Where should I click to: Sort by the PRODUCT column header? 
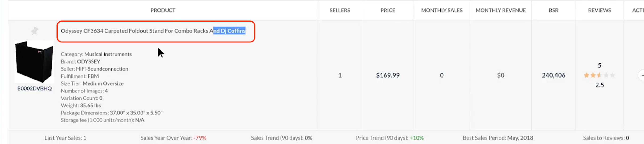163,11
